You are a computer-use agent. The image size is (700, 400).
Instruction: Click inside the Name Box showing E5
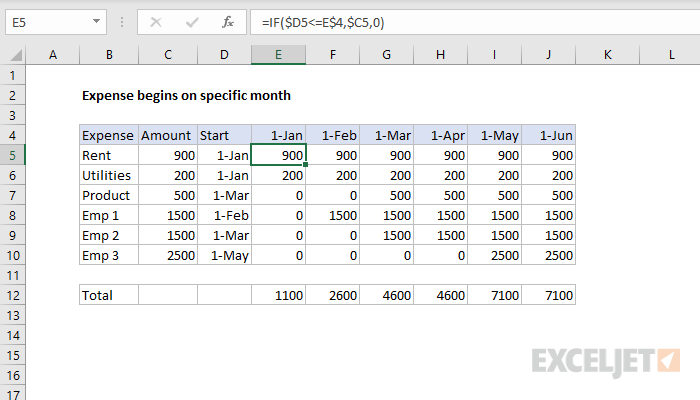49,22
